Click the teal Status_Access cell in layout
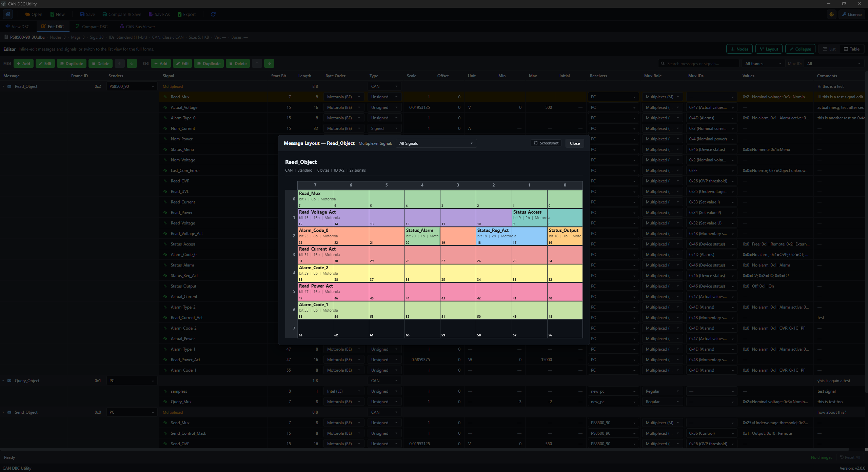868x472 pixels. (547, 218)
